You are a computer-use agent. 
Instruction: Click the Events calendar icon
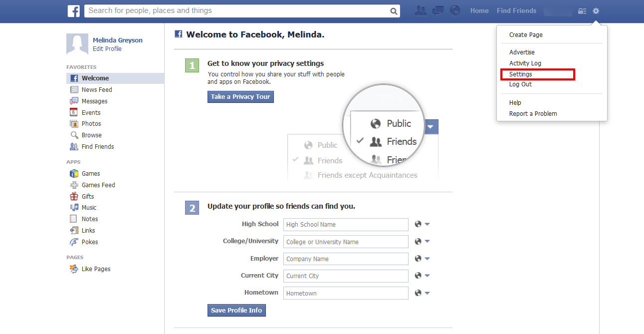(74, 113)
